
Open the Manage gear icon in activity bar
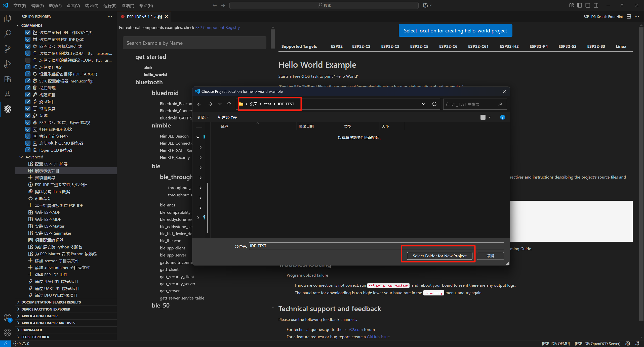(8, 333)
